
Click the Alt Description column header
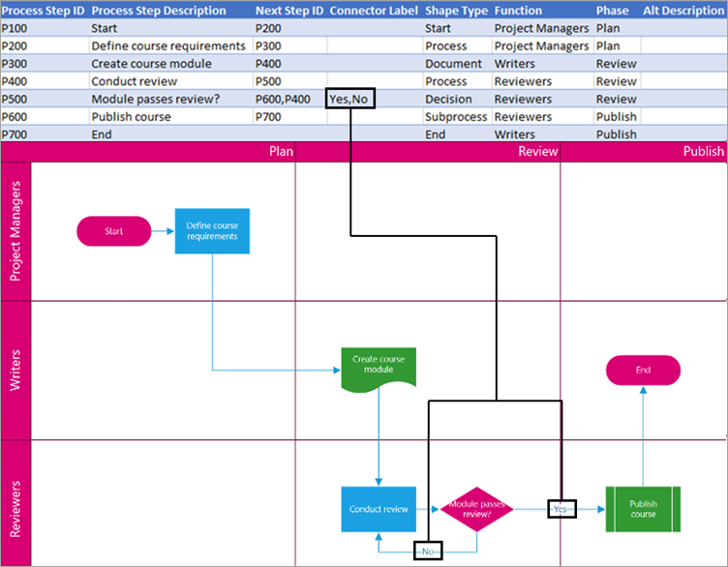(682, 11)
